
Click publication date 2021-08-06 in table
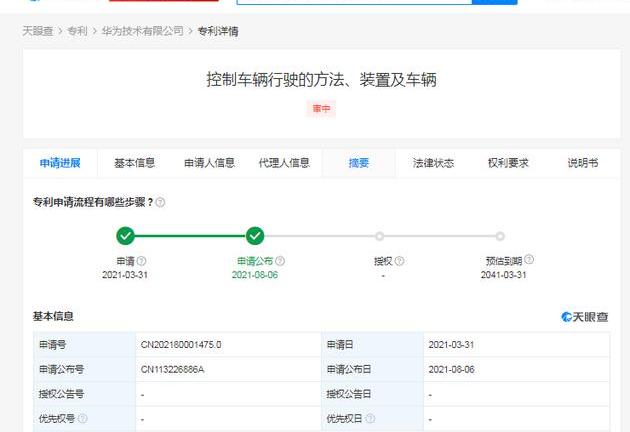(x=451, y=369)
